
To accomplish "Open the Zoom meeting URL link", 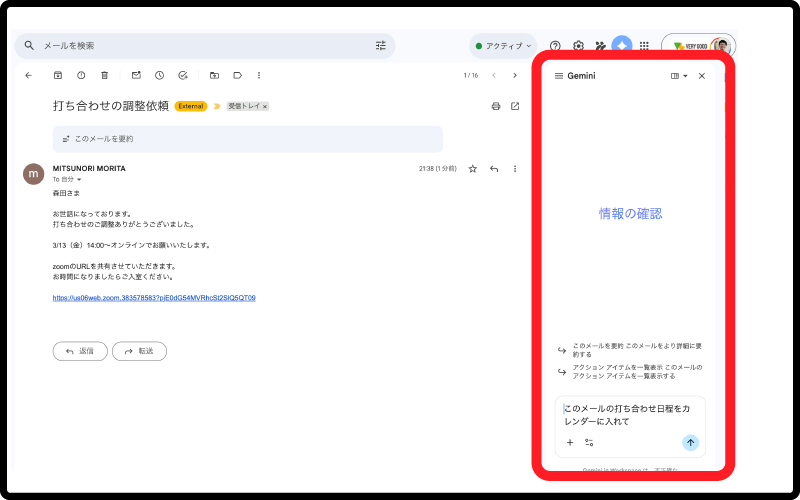I will (x=154, y=298).
